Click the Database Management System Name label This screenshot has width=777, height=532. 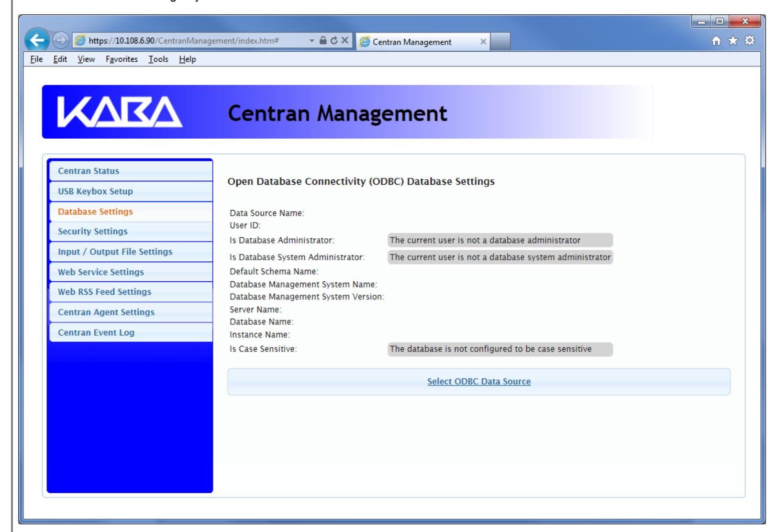coord(303,285)
